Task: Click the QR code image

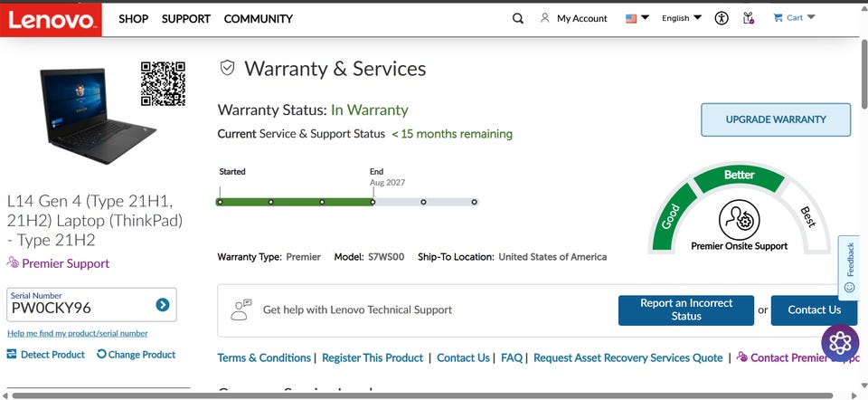Action: point(163,83)
